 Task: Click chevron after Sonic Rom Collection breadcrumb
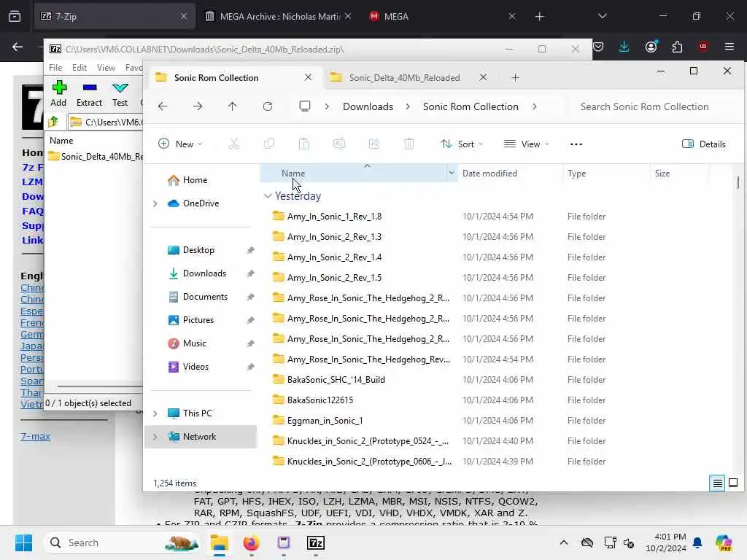pyautogui.click(x=535, y=106)
